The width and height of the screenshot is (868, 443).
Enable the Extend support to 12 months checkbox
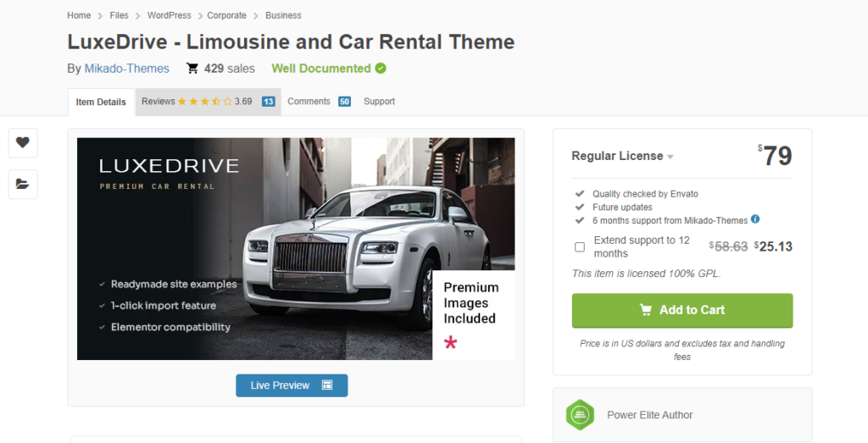tap(580, 247)
